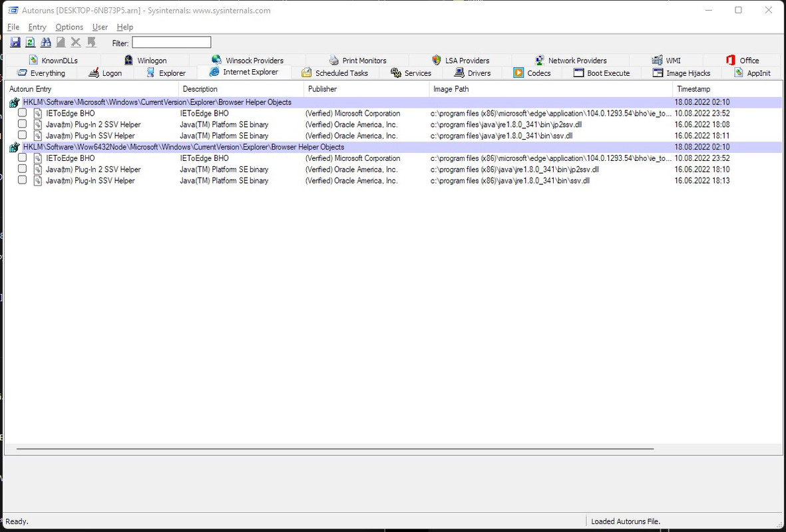Click the path c:\program files\java\jre1.8.0_341\bin\jp2ssv.dll
This screenshot has width=786, height=532.
click(506, 125)
